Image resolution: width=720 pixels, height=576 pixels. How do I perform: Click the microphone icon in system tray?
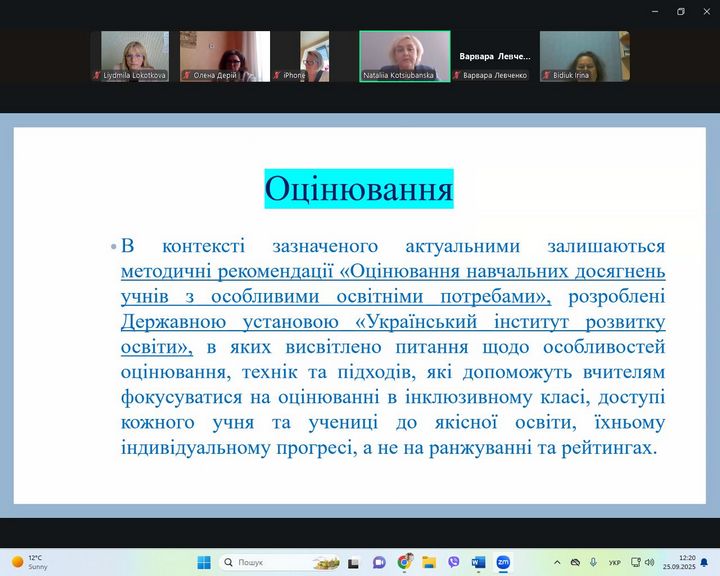pyautogui.click(x=593, y=562)
